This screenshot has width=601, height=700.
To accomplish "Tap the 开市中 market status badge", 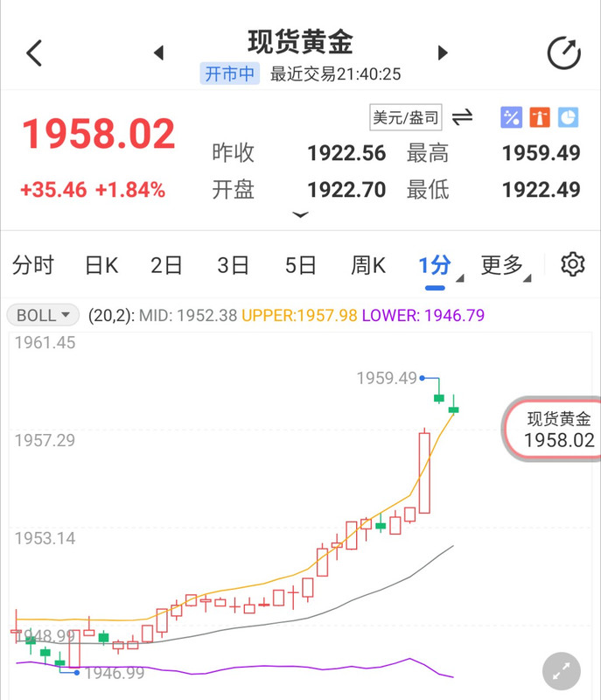I will coord(230,73).
